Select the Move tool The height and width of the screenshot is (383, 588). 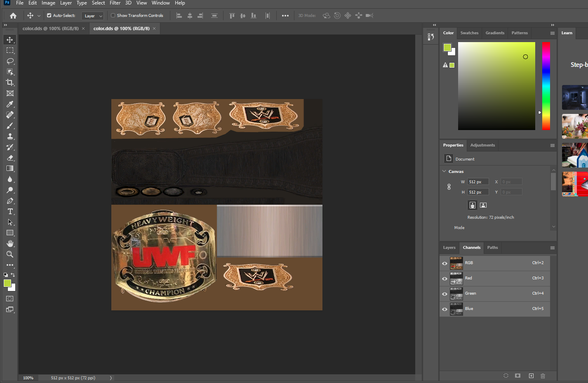10,40
